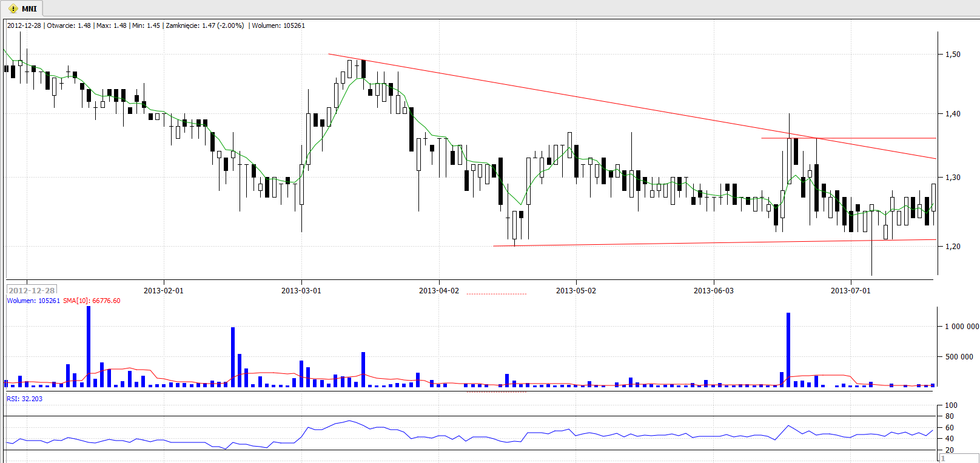Click the 2013-02-01 date axis label
Screen dimensions: 980x463
click(163, 291)
